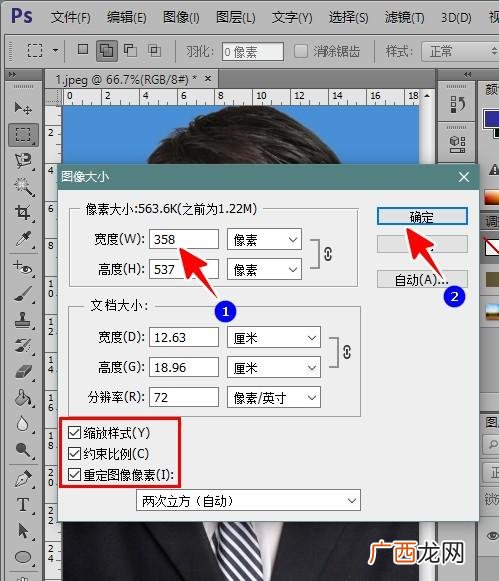This screenshot has height=581, width=499.
Task: Open the 3D menu
Action: [x=456, y=17]
